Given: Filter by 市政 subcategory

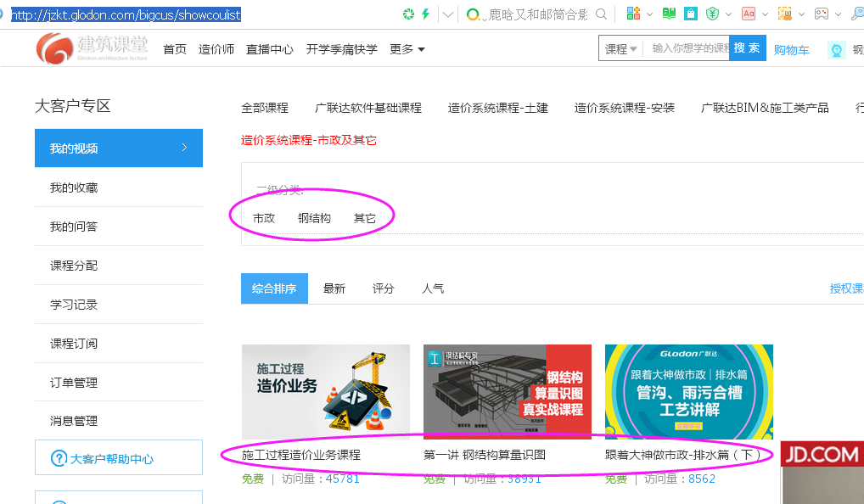Looking at the screenshot, I should click(264, 219).
